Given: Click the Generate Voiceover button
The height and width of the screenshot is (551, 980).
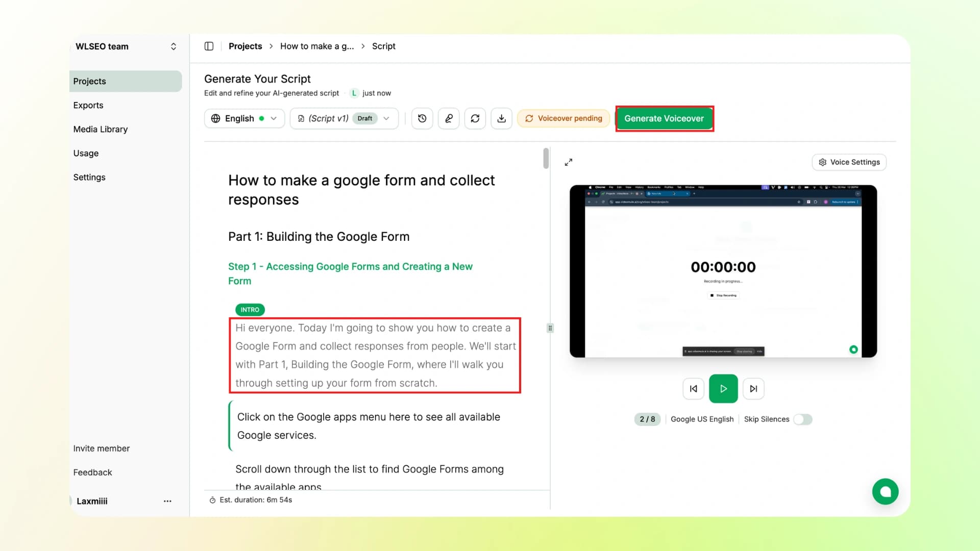Looking at the screenshot, I should [x=664, y=118].
